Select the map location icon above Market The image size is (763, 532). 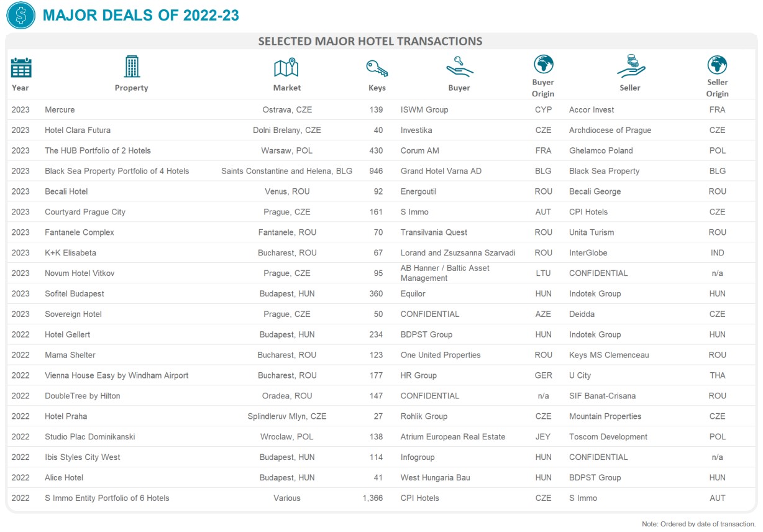tap(286, 66)
